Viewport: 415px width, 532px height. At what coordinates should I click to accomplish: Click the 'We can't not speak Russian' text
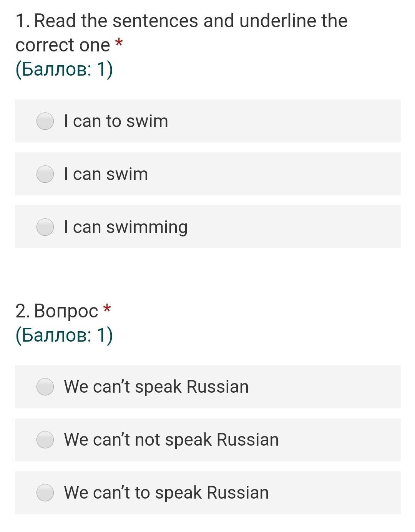171,440
